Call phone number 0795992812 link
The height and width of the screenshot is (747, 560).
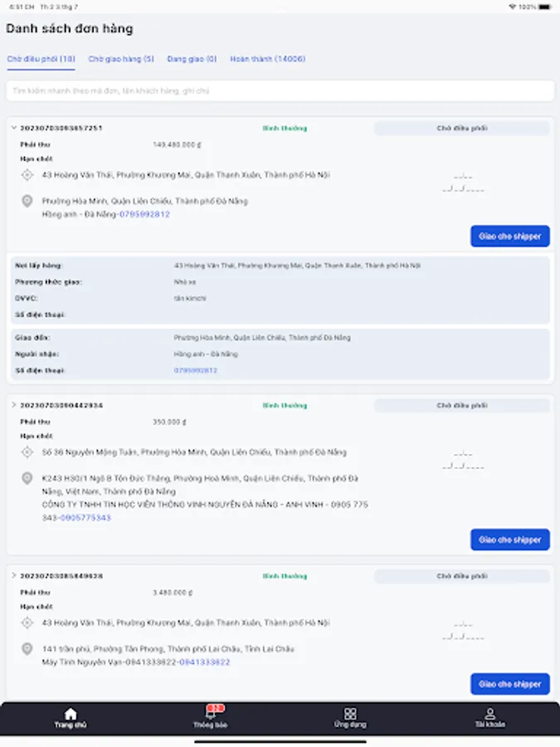point(144,214)
